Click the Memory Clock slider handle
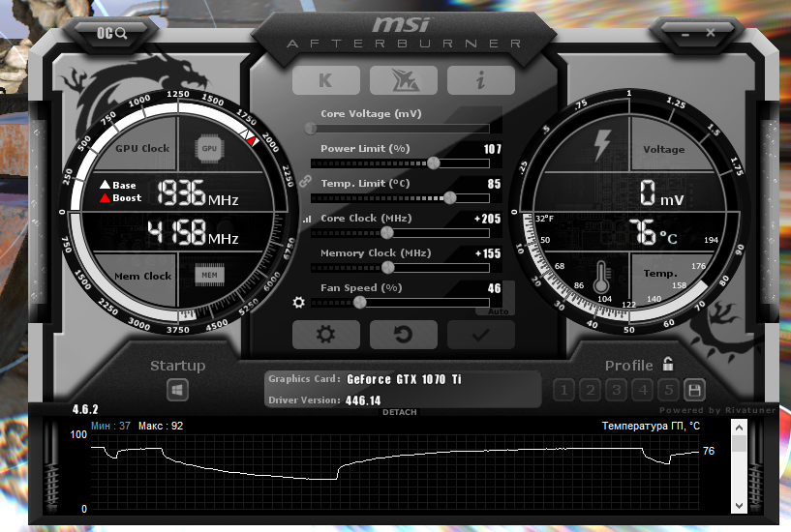 [x=388, y=268]
